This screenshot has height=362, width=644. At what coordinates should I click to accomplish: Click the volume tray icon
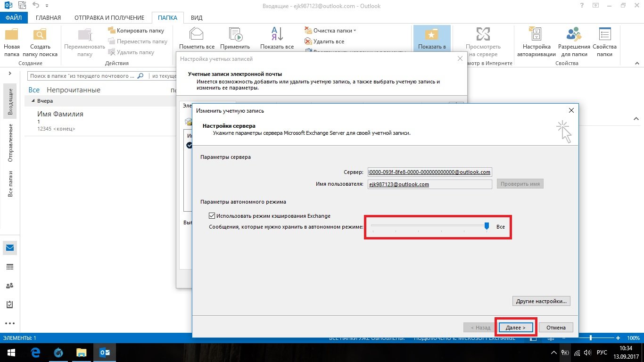(x=587, y=353)
